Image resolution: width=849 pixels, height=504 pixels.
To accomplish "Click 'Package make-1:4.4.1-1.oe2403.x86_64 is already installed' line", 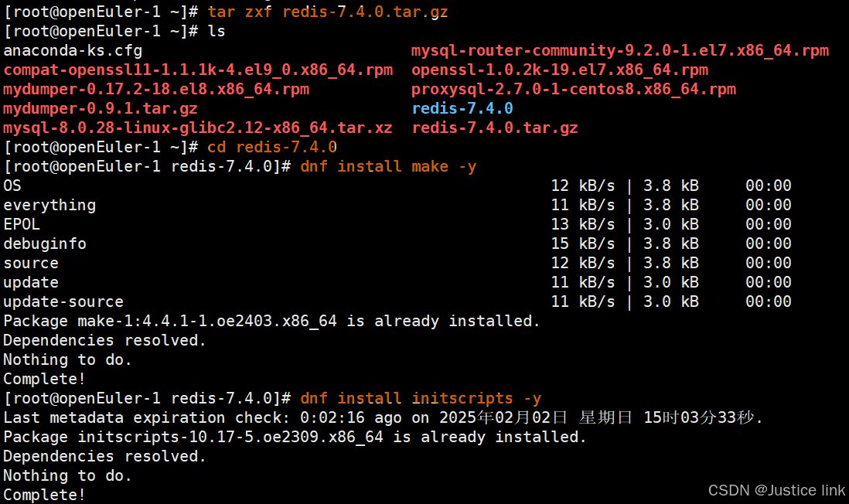I will click(272, 322).
